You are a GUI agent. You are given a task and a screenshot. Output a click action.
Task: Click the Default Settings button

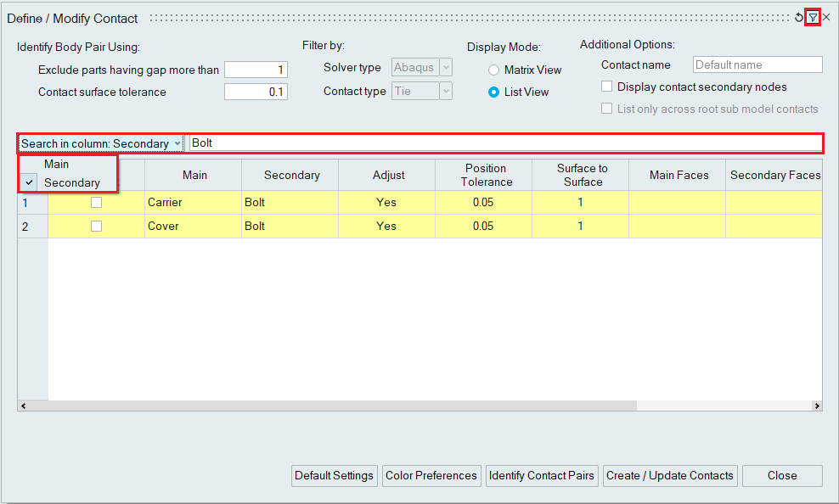pyautogui.click(x=334, y=476)
